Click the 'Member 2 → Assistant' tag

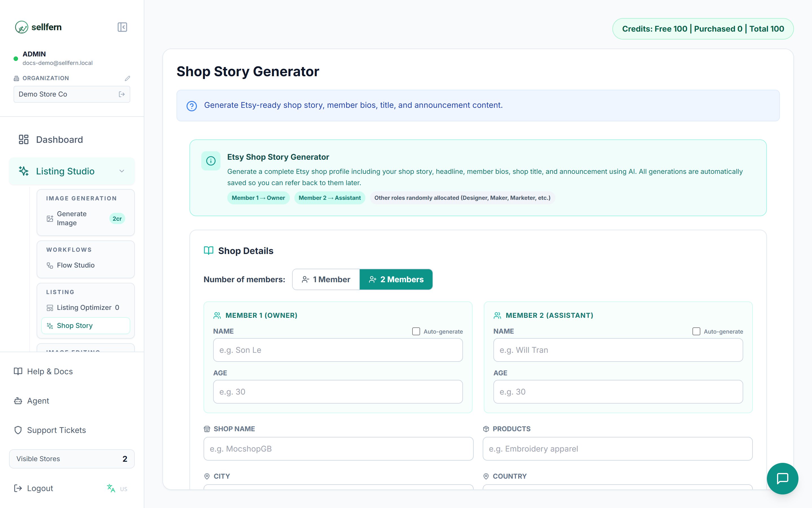click(330, 198)
